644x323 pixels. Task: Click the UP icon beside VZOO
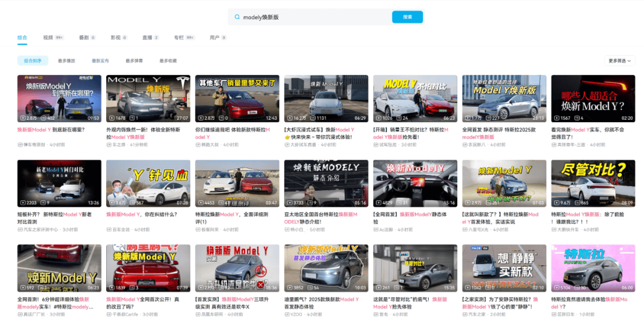click(x=287, y=315)
